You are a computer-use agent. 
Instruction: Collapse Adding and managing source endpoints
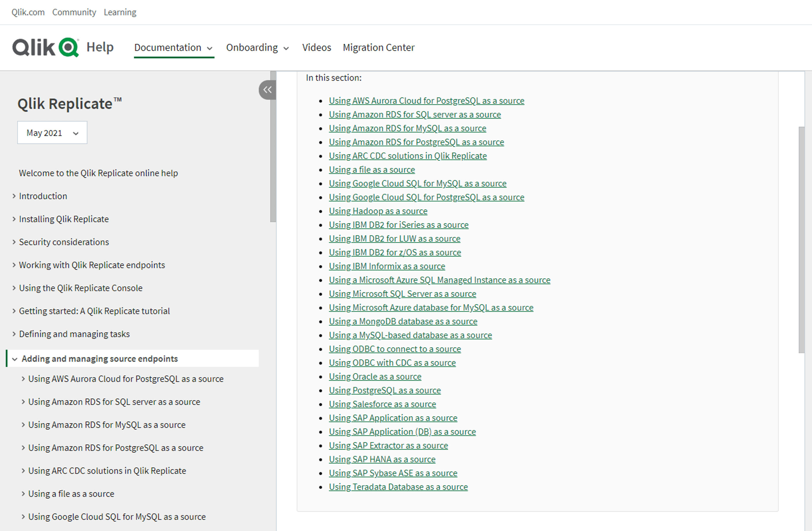coord(15,359)
